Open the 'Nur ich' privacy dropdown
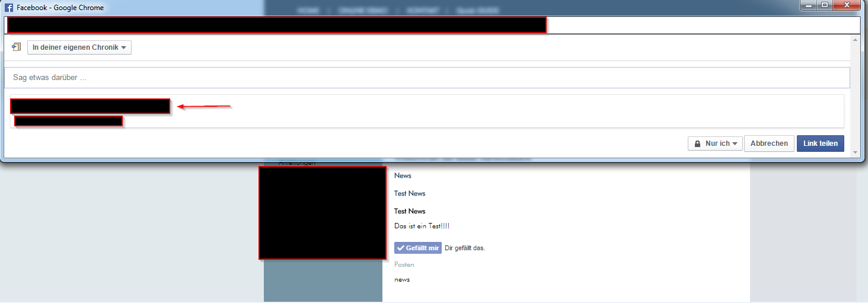 pyautogui.click(x=715, y=143)
